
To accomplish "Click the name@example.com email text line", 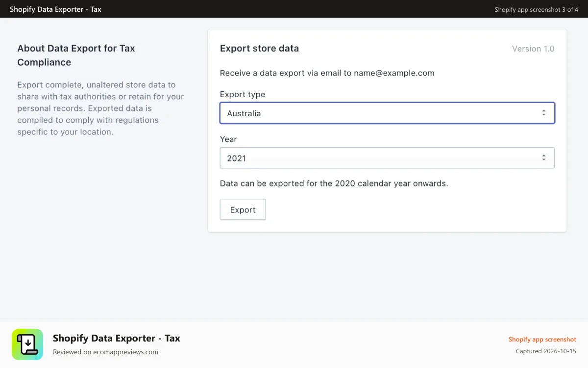I will pyautogui.click(x=327, y=73).
